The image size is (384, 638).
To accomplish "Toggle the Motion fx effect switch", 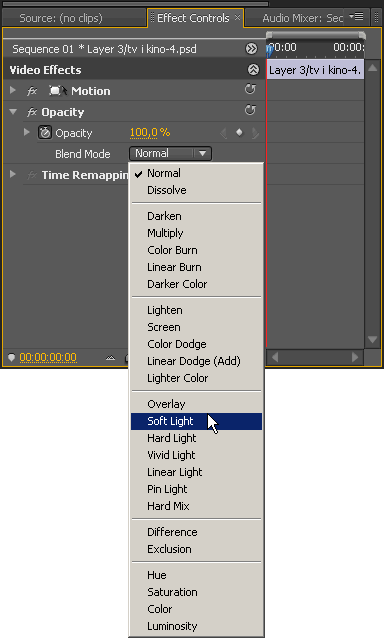I will (x=32, y=91).
